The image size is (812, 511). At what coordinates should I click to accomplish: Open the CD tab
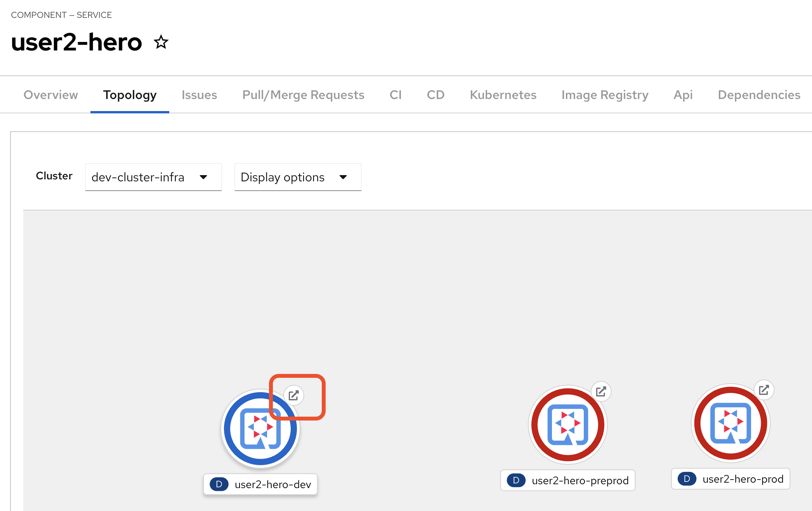click(x=435, y=95)
